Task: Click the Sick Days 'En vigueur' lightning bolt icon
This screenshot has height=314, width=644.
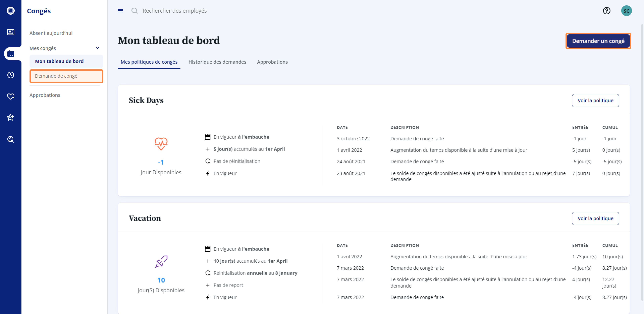Action: (x=207, y=173)
